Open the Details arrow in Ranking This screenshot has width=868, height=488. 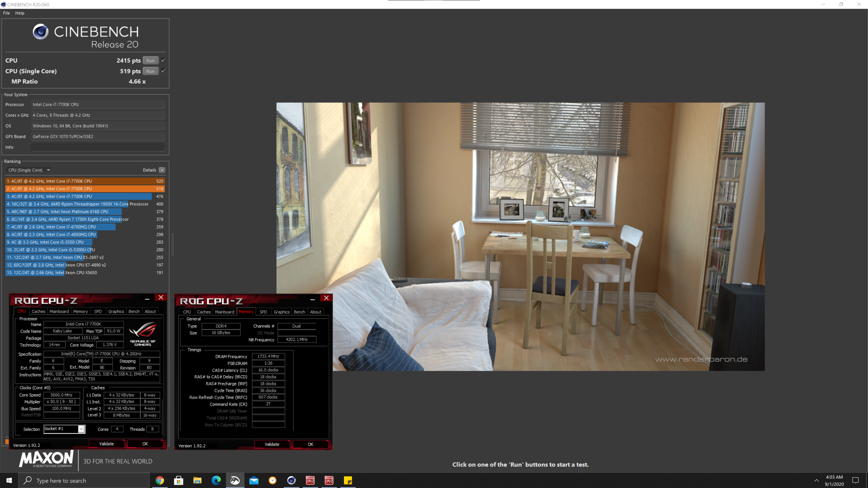pyautogui.click(x=162, y=170)
